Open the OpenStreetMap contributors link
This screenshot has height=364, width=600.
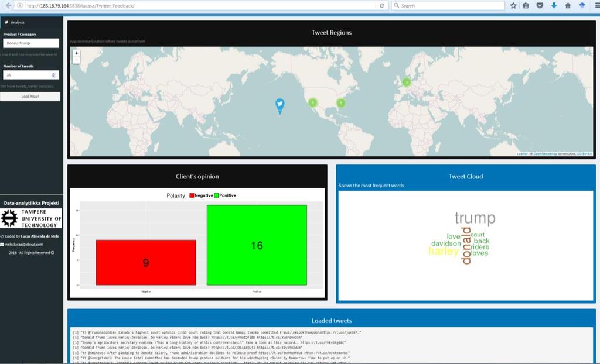545,154
